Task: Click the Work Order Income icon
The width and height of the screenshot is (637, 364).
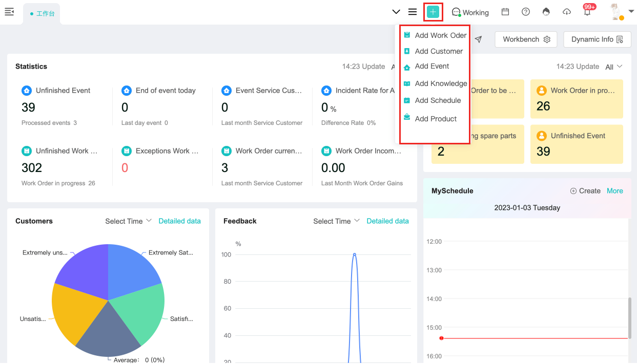Action: (326, 151)
